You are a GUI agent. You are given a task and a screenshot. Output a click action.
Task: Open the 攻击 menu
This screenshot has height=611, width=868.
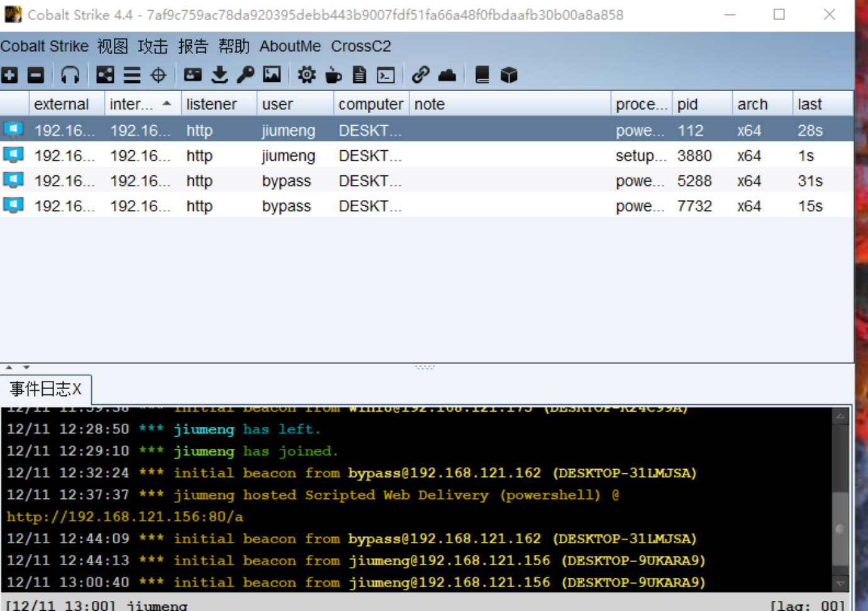coord(153,46)
